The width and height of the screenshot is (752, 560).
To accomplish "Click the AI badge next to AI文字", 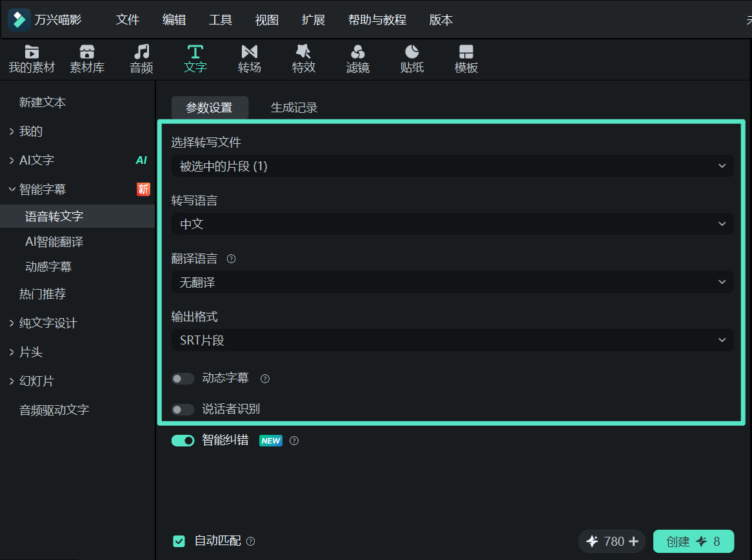I will click(141, 160).
